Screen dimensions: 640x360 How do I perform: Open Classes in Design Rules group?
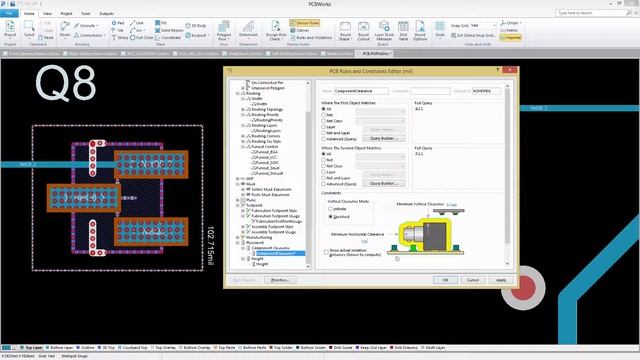pyautogui.click(x=300, y=30)
